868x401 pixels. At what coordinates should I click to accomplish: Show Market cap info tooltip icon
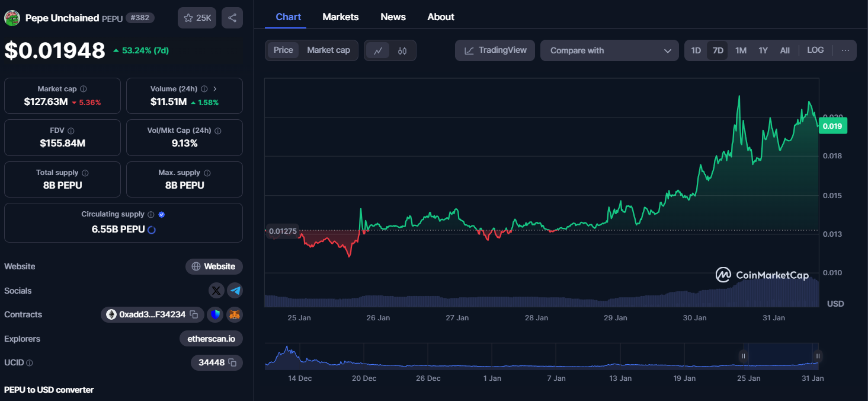(x=83, y=89)
